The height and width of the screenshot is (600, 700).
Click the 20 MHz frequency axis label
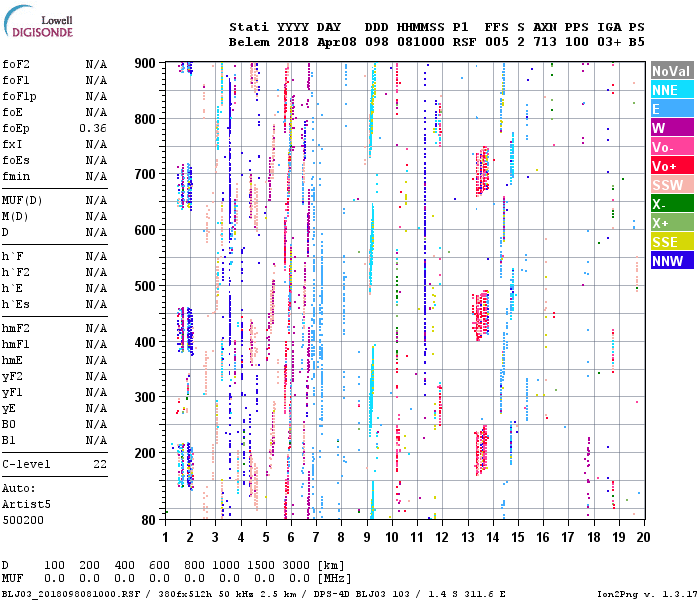click(643, 537)
